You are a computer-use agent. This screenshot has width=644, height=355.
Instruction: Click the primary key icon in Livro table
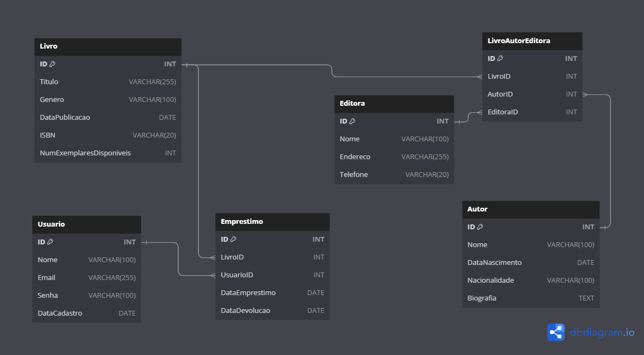point(52,64)
